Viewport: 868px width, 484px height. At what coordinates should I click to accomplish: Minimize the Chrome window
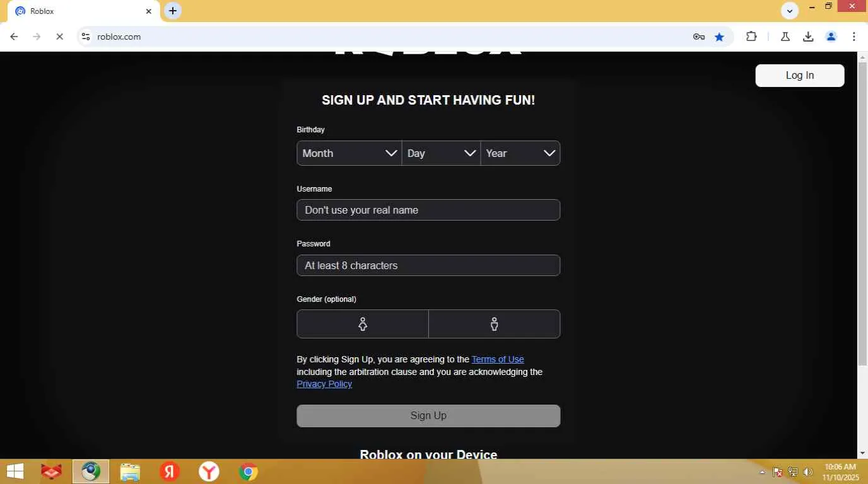(x=812, y=7)
